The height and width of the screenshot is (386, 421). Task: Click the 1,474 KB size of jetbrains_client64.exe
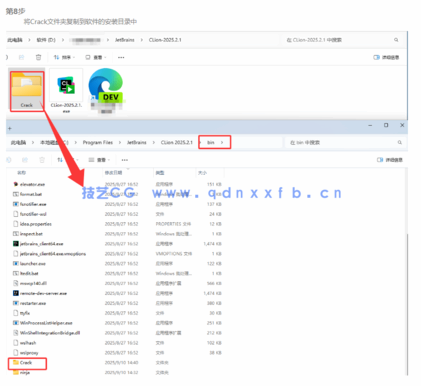pos(212,244)
